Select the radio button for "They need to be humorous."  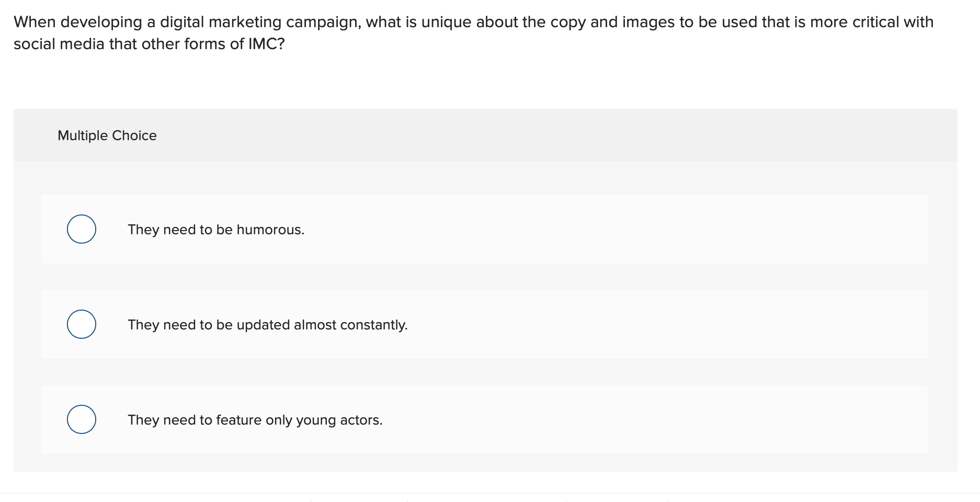point(81,229)
